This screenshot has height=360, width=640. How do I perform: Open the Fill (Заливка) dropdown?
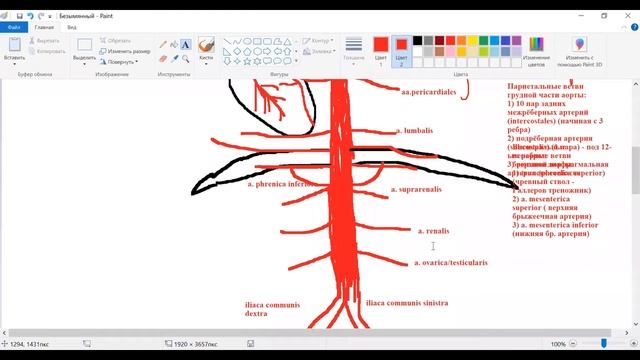point(319,51)
